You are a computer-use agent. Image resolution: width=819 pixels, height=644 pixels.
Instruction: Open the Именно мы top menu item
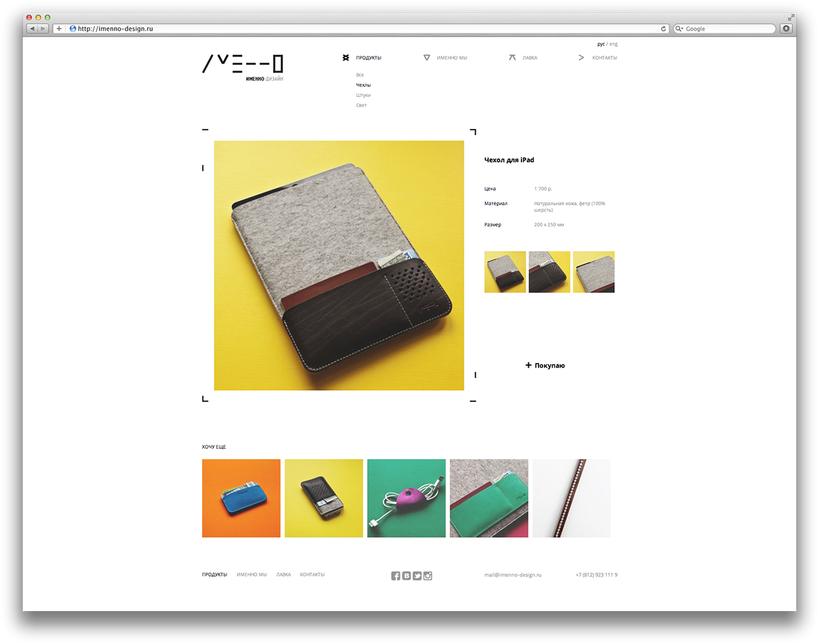452,58
